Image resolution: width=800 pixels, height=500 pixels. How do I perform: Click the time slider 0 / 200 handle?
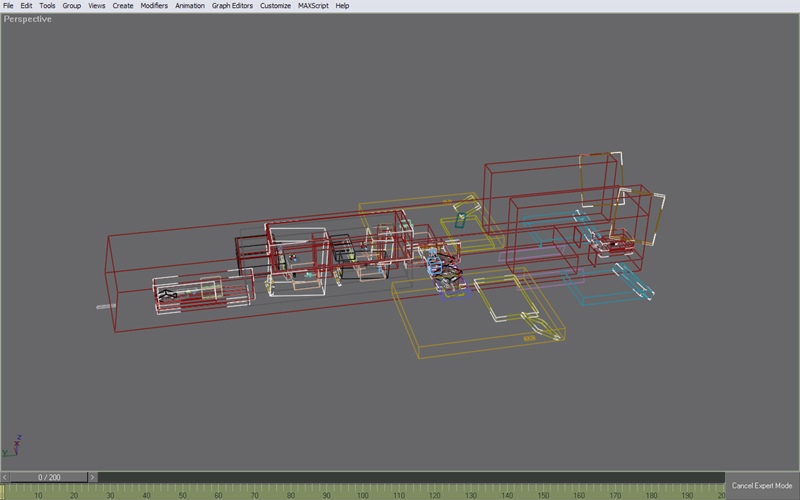coord(49,478)
